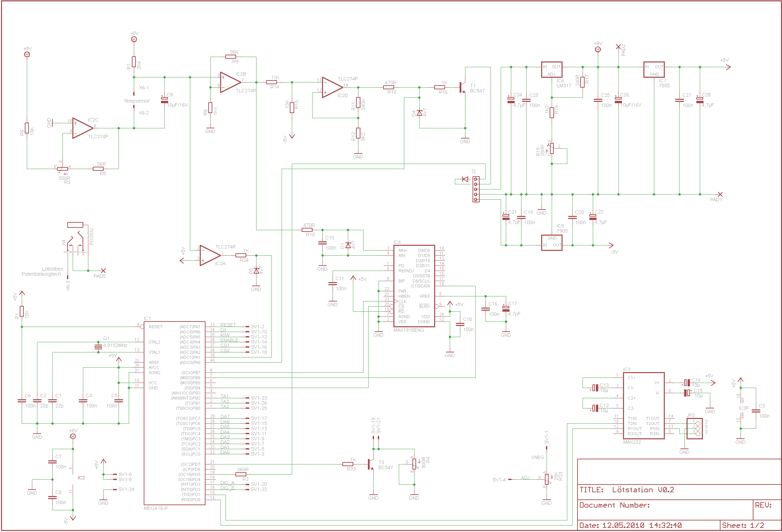Select the IC7 7805 regulator block
782x532 pixels.
coord(654,70)
